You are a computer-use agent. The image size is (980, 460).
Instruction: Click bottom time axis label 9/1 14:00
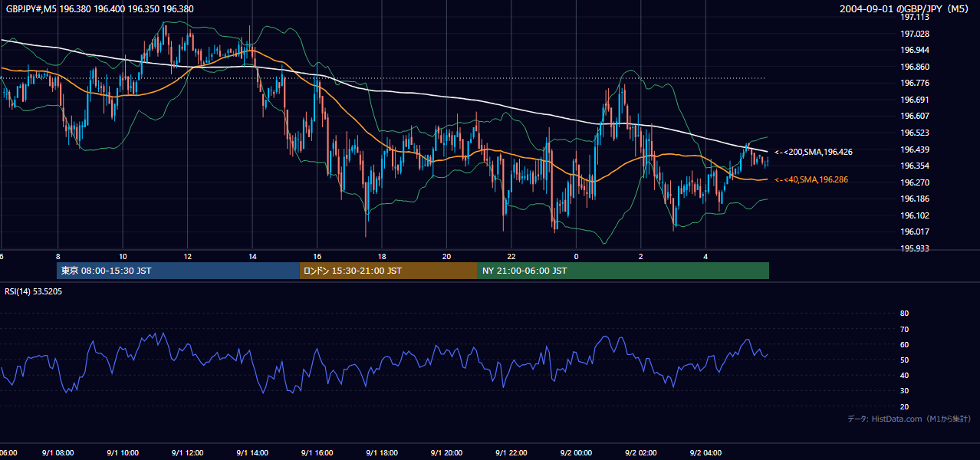pyautogui.click(x=252, y=453)
